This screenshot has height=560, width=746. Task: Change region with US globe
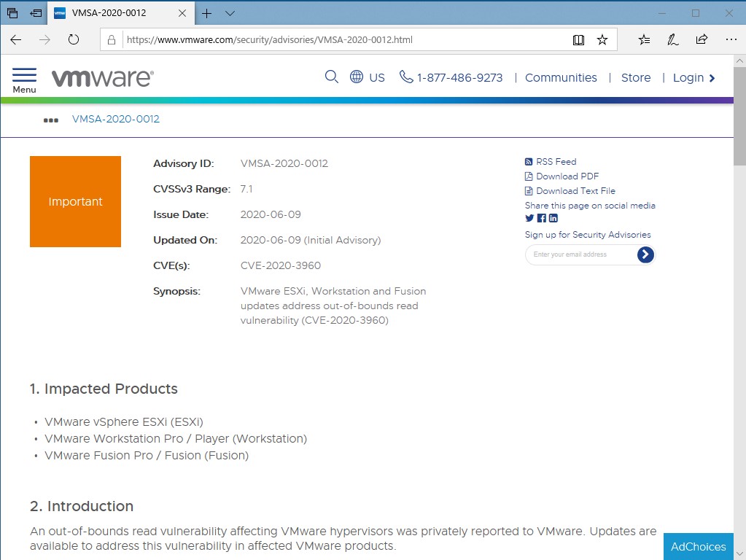pyautogui.click(x=368, y=77)
